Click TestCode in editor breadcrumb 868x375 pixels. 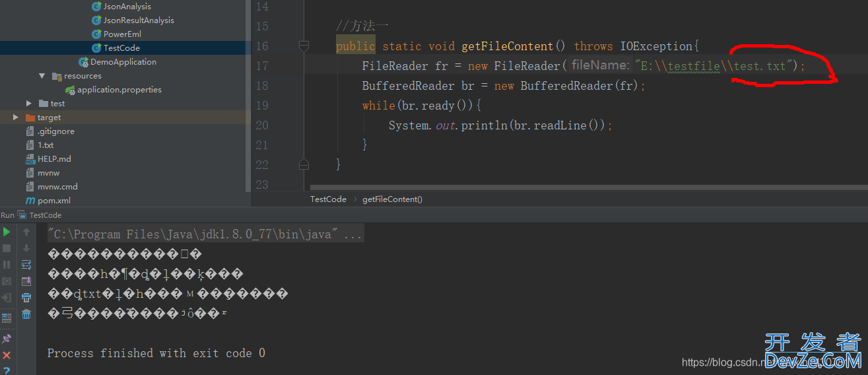point(328,199)
